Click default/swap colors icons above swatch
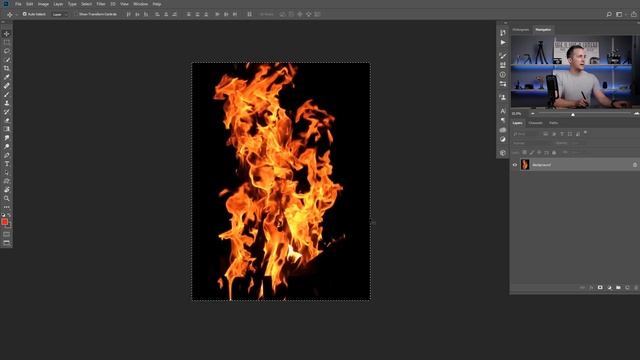This screenshot has width=640, height=360. pyautogui.click(x=7, y=215)
